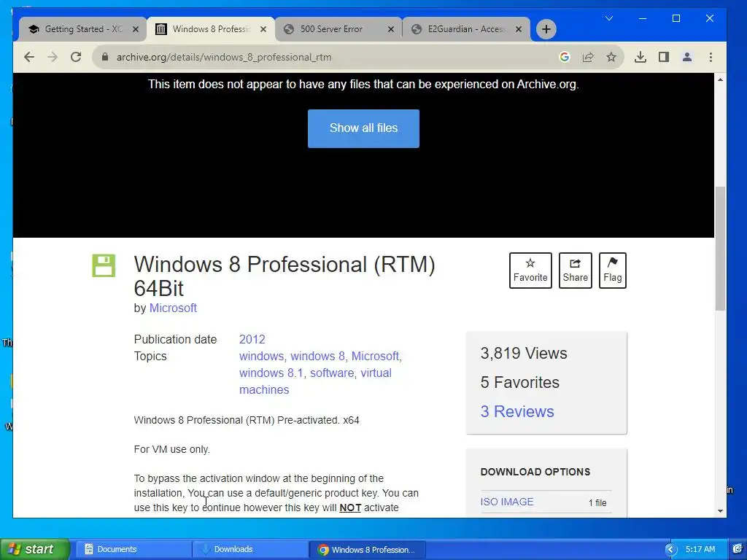Screen dimensions: 747x560
Task: Switch to the Downloads taskbar window
Action: [x=251, y=549]
